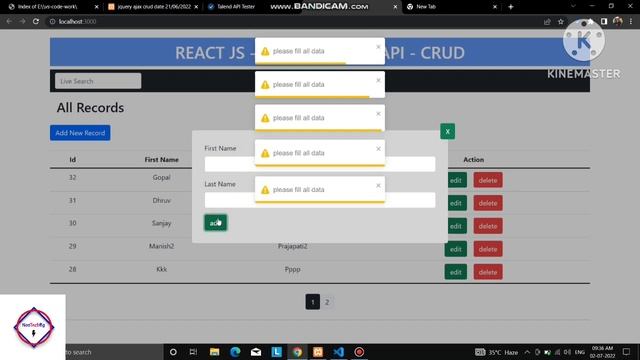Delete the Kkk record

pos(488,272)
